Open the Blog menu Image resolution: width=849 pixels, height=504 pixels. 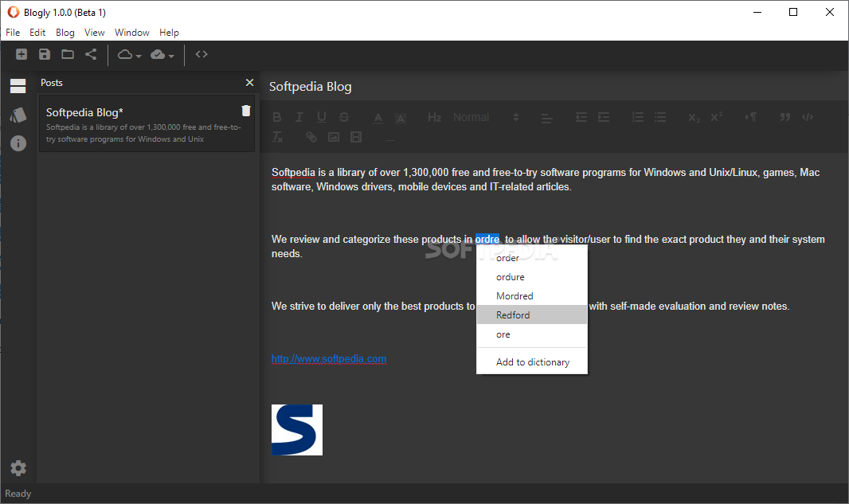(x=65, y=33)
